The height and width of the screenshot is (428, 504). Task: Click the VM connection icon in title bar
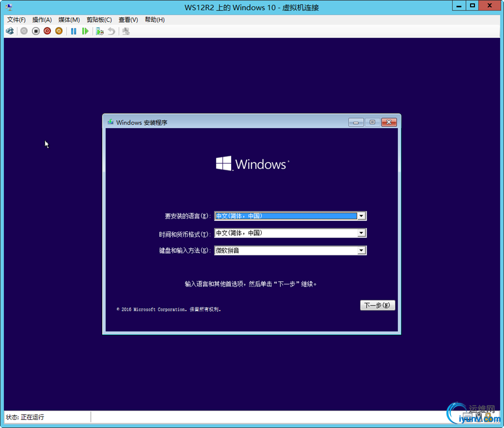click(9, 7)
